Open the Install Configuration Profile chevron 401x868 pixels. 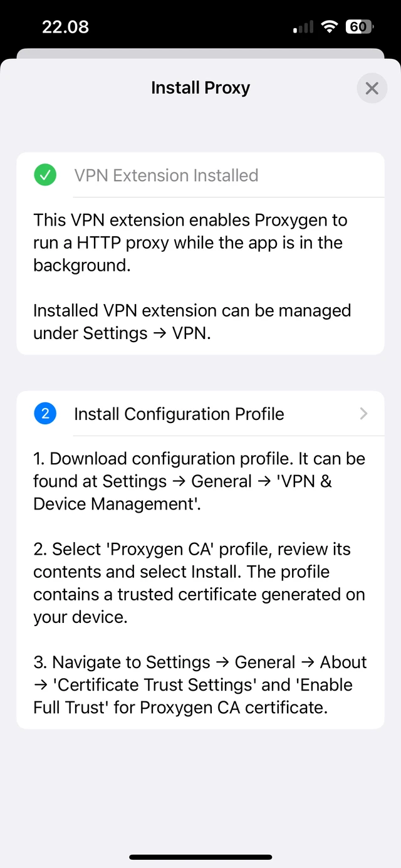(364, 414)
